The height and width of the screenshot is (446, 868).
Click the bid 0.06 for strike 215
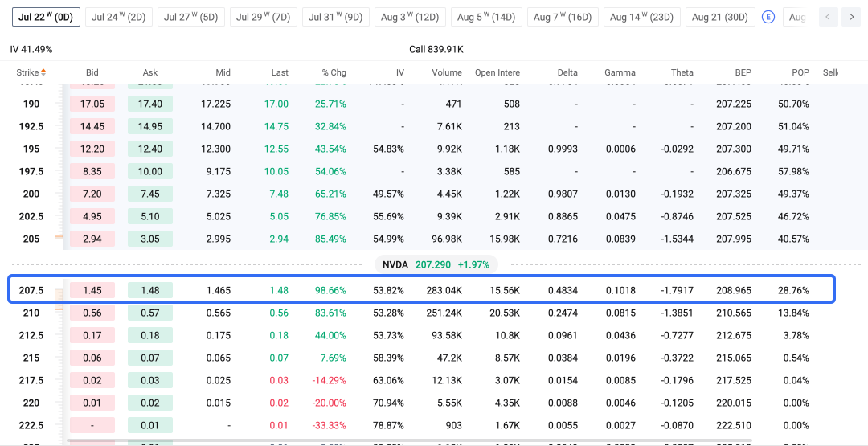[92, 358]
